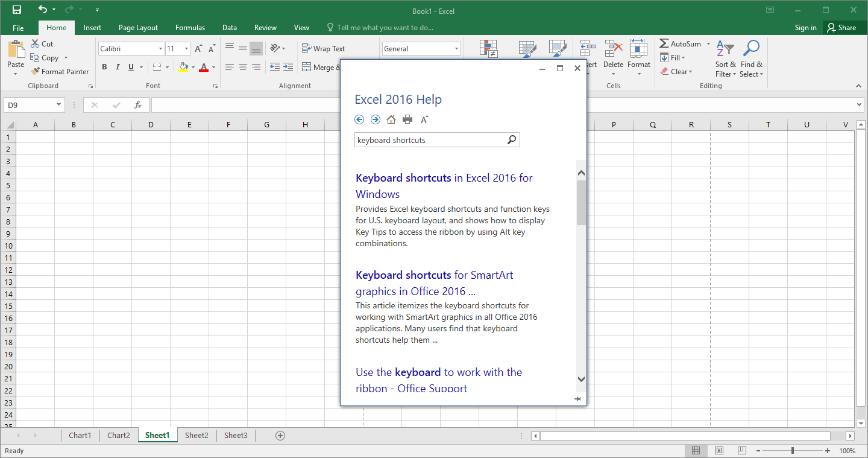Align cell text to the right

click(x=256, y=67)
